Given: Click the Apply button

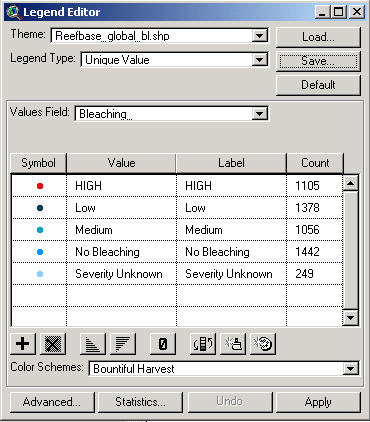Looking at the screenshot, I should 318,402.
